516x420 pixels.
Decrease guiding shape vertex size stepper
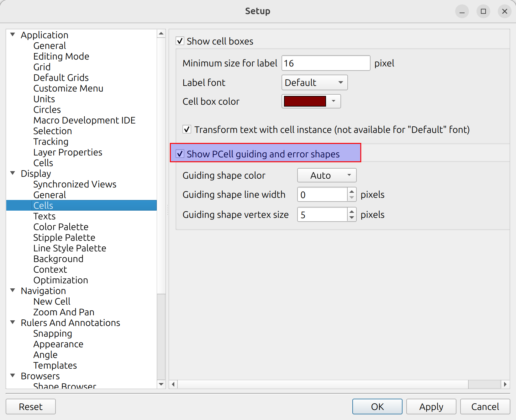pyautogui.click(x=352, y=218)
